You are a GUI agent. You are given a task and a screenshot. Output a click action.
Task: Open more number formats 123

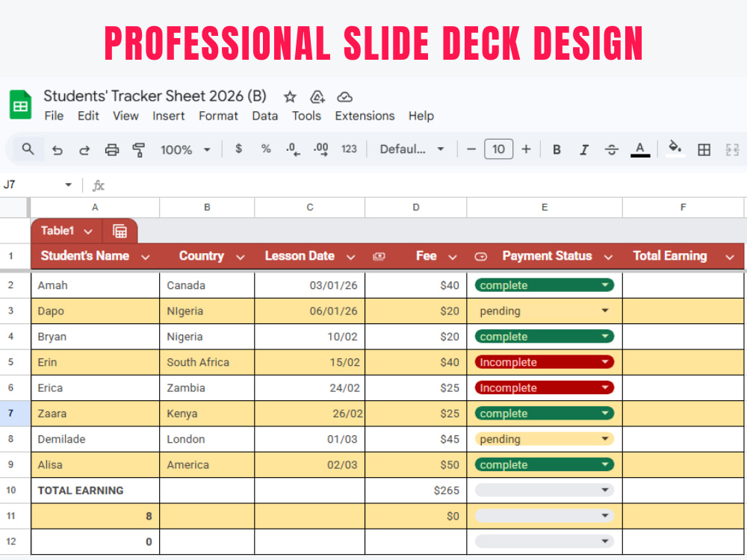pyautogui.click(x=349, y=149)
